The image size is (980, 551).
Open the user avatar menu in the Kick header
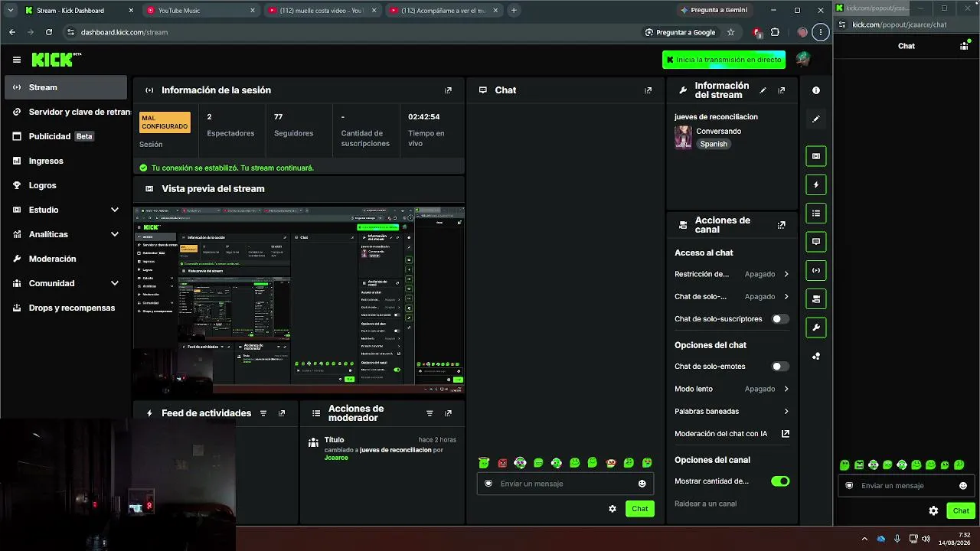coord(802,60)
